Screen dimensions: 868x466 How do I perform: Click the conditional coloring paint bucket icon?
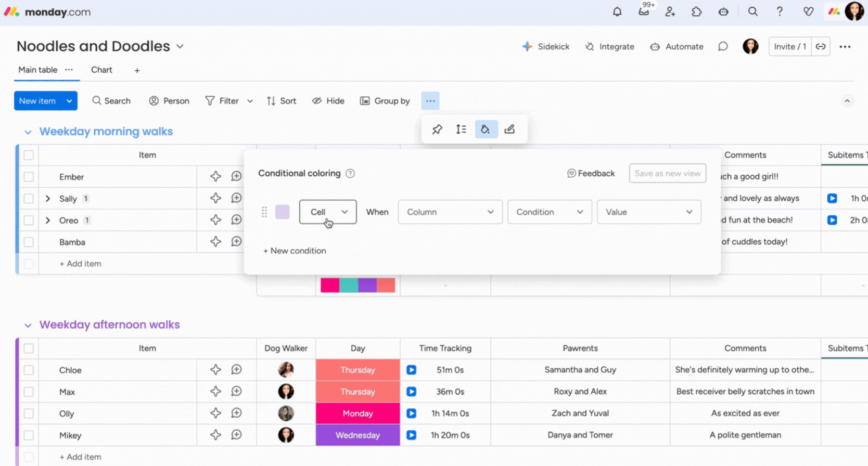pos(486,130)
